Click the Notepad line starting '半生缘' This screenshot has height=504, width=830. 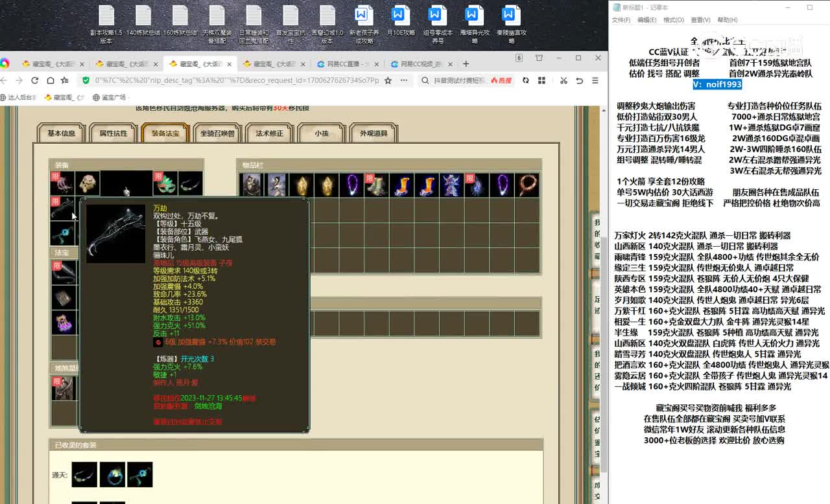click(717, 332)
